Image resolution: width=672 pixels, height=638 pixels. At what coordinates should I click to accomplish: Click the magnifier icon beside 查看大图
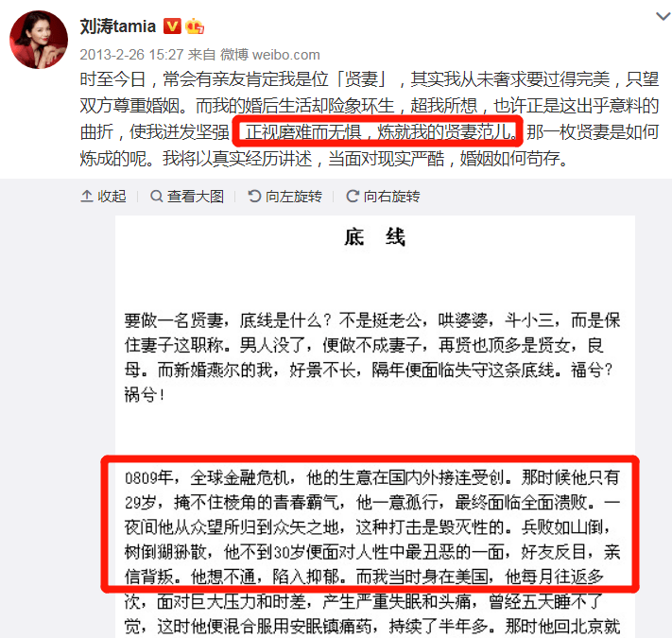coord(157,197)
